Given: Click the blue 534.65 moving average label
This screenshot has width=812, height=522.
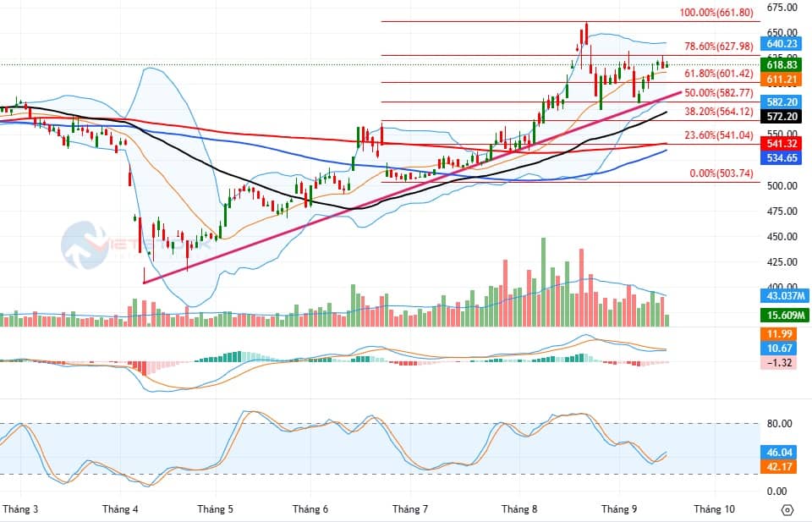Looking at the screenshot, I should click(781, 158).
